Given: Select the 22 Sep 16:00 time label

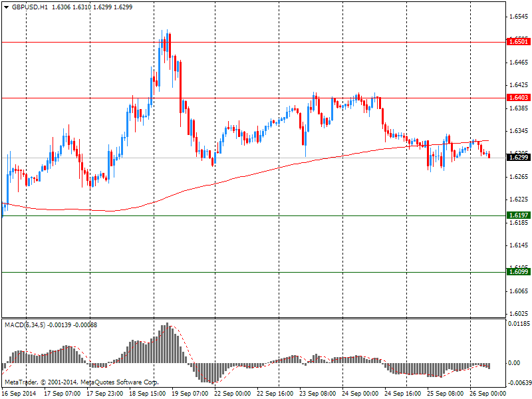Looking at the screenshot, I should coord(275,394).
